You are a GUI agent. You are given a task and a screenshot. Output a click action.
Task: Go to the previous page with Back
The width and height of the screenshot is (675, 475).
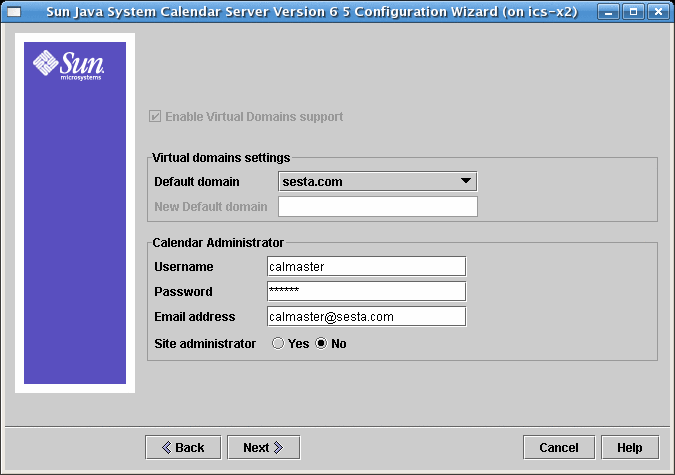(x=183, y=448)
